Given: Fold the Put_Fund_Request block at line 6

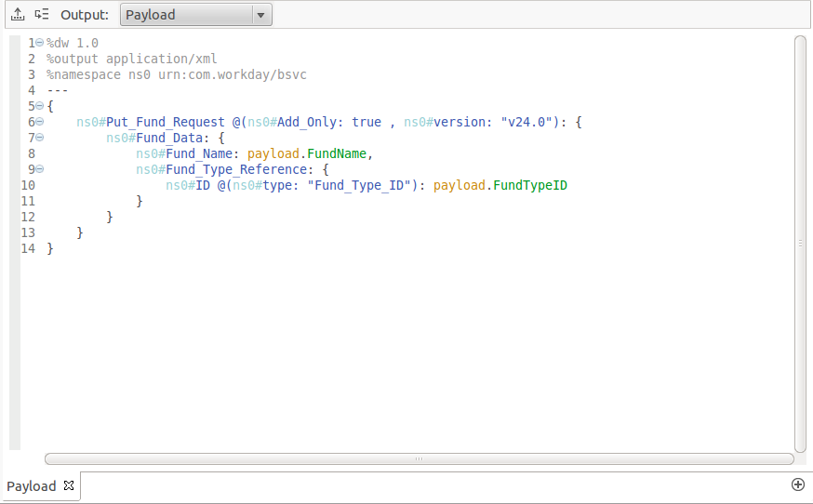Looking at the screenshot, I should pyautogui.click(x=39, y=122).
